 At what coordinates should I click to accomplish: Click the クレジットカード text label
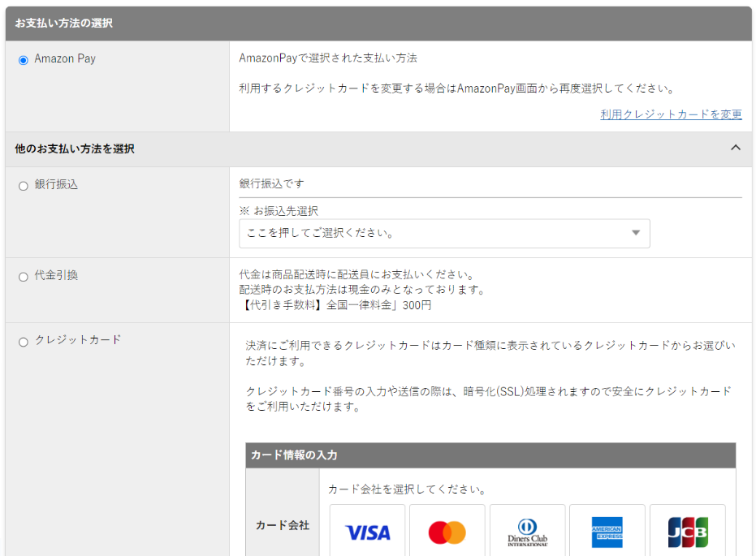(x=78, y=340)
